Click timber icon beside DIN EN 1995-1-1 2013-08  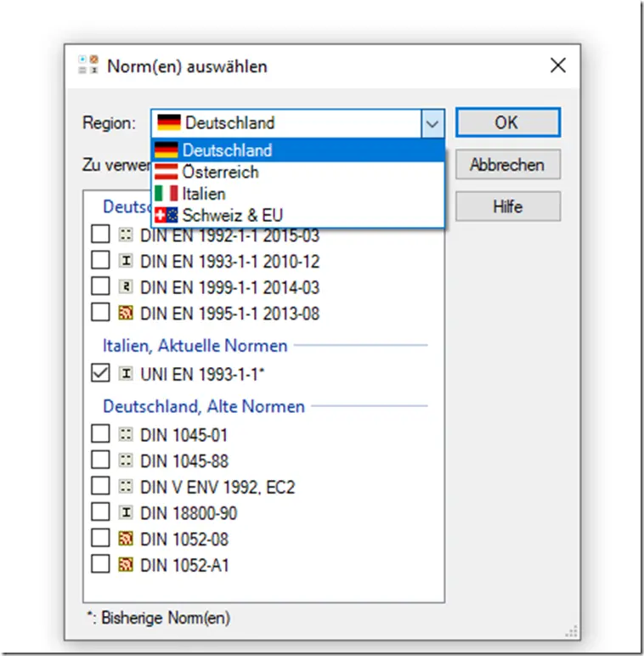pos(126,313)
